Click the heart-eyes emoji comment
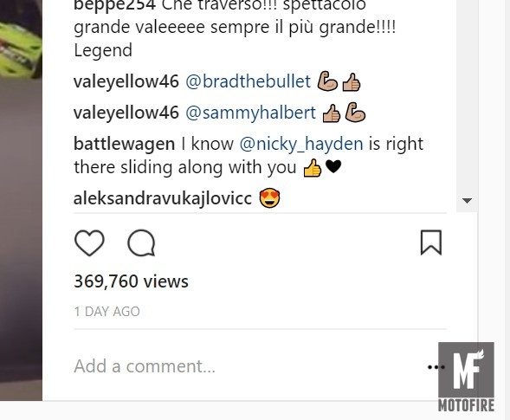 point(269,197)
